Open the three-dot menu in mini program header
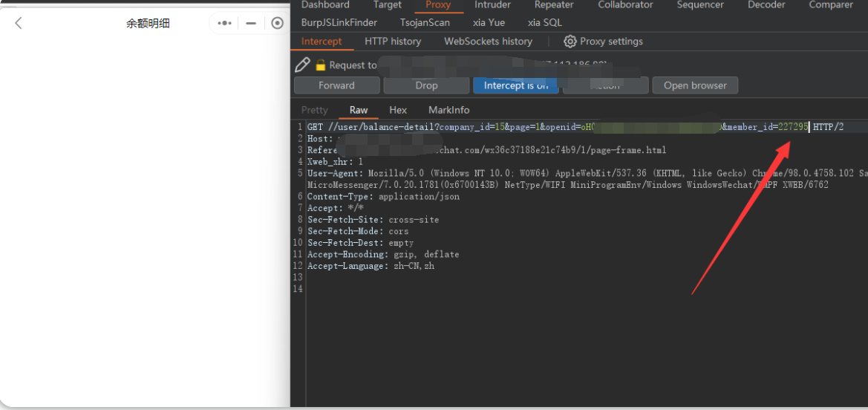 pyautogui.click(x=224, y=23)
